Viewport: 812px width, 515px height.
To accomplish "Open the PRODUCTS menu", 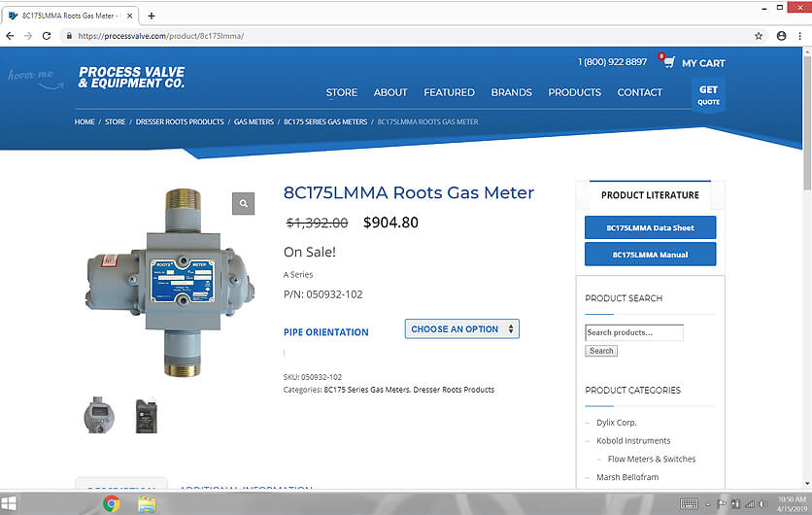I will pyautogui.click(x=574, y=92).
